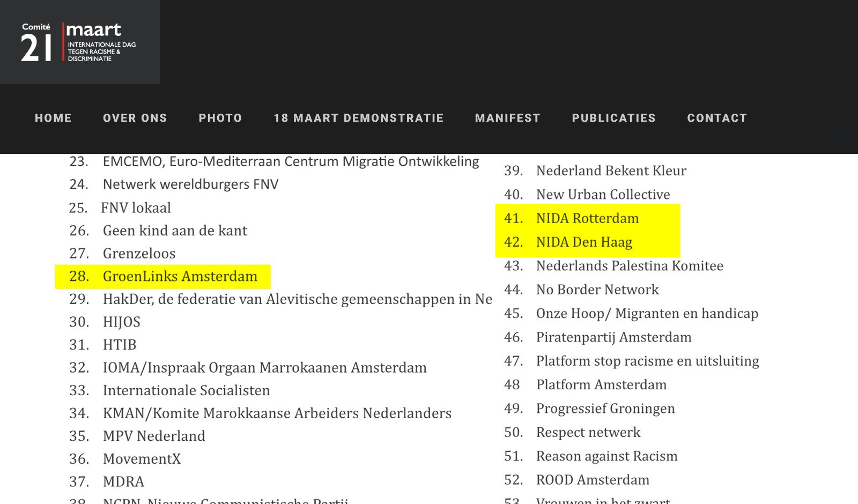Select entry Nederlands Palestina Komitee
Screen dimensions: 858x504
[614, 266]
